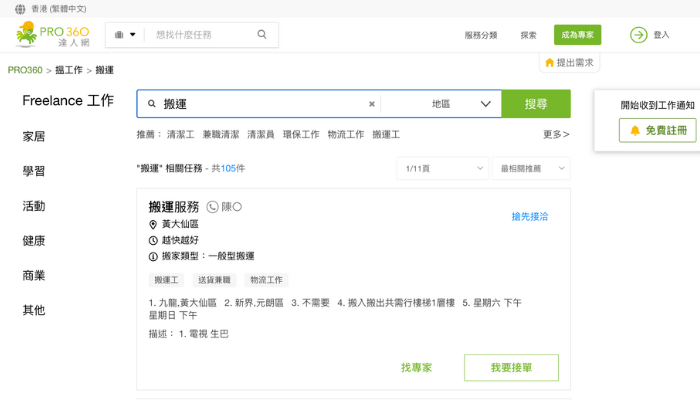Click the 香港 (繁體中文) region text

tap(58, 9)
